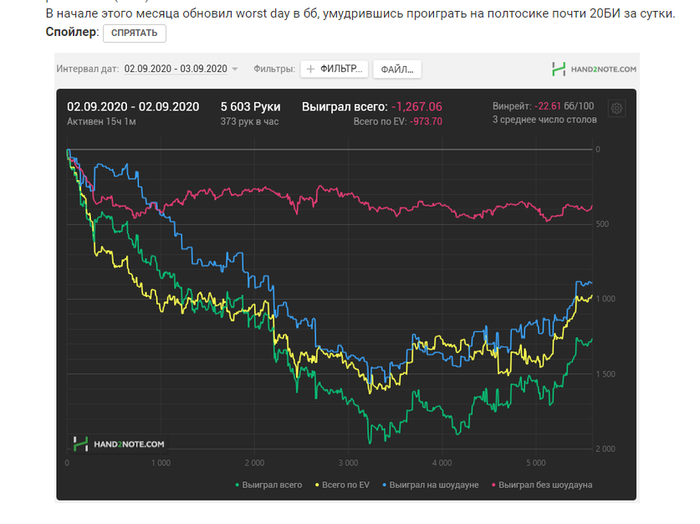The width and height of the screenshot is (700, 524).
Task: Toggle the Выиграл без шоудауна legend item
Action: (x=542, y=485)
